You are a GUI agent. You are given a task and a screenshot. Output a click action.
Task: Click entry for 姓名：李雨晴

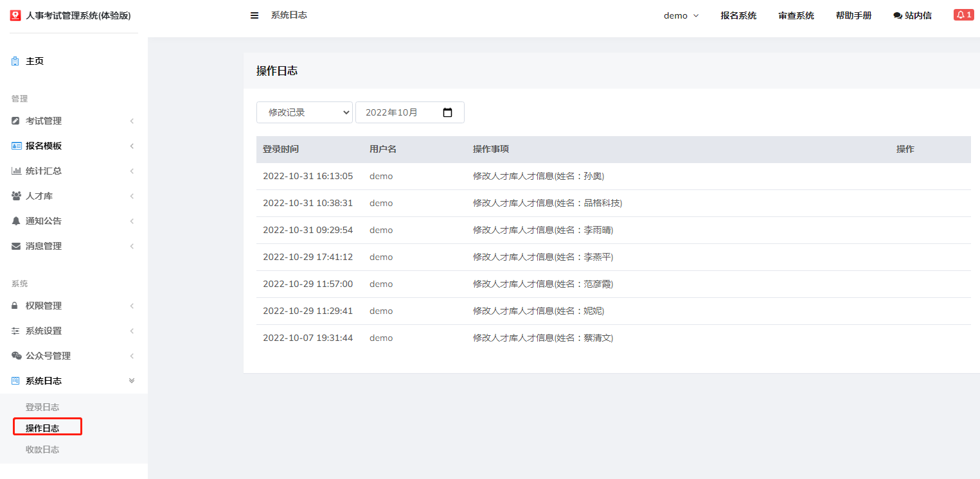coord(543,230)
